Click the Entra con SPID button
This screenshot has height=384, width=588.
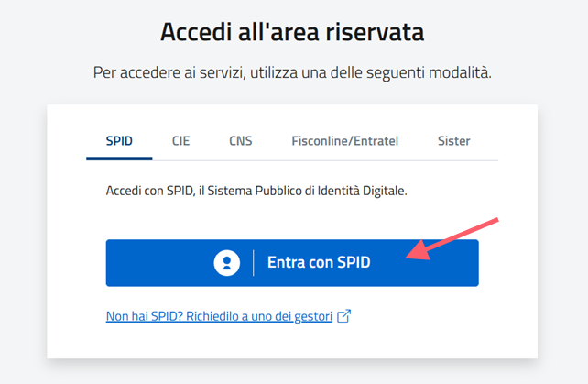coord(292,263)
